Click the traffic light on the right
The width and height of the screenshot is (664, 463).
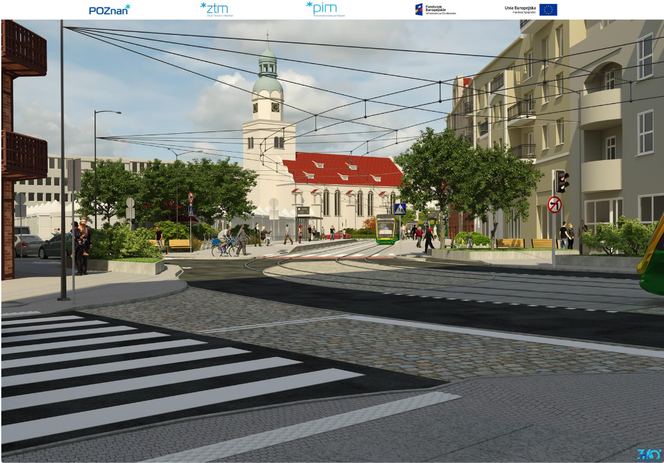562,181
